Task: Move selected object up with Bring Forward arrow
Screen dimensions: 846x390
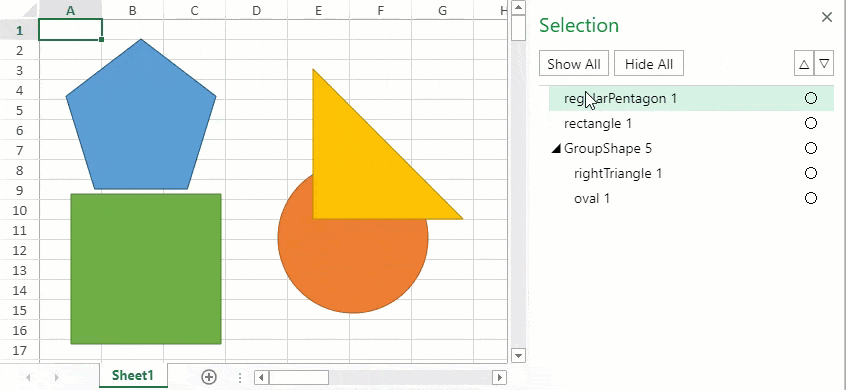Action: click(804, 64)
